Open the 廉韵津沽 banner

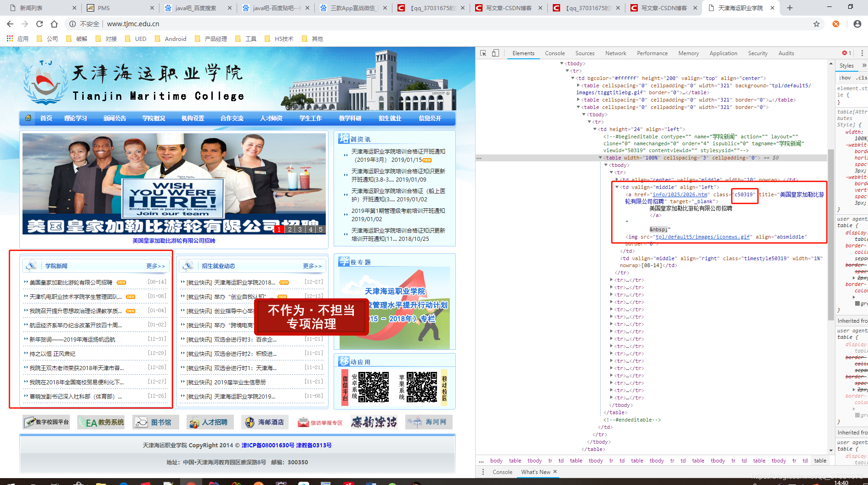coord(374,422)
